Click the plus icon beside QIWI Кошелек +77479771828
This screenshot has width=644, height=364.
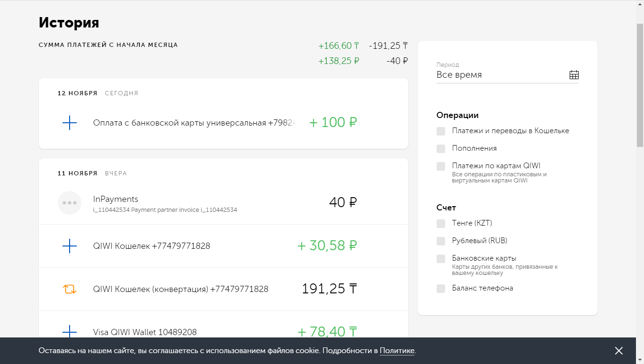(70, 246)
